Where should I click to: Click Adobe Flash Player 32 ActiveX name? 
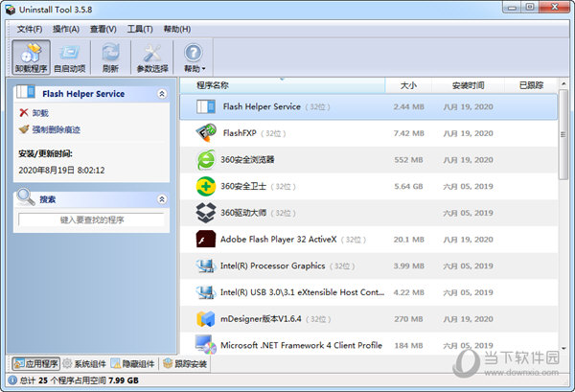point(278,240)
